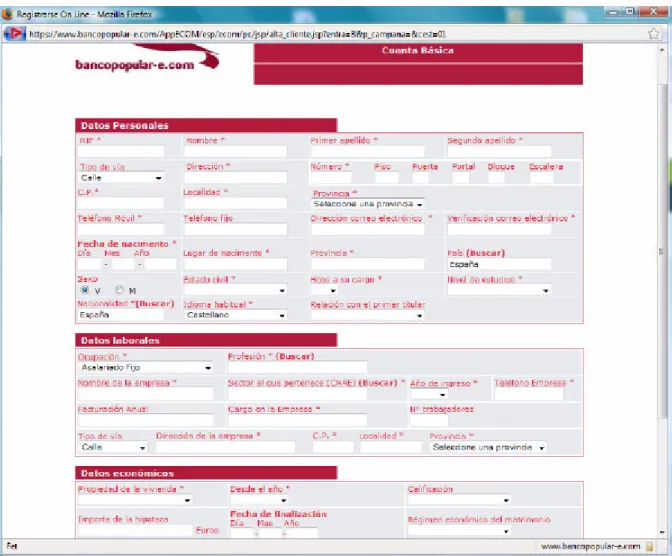This screenshot has width=672, height=556.
Task: Click the Número input field
Action: (331, 177)
